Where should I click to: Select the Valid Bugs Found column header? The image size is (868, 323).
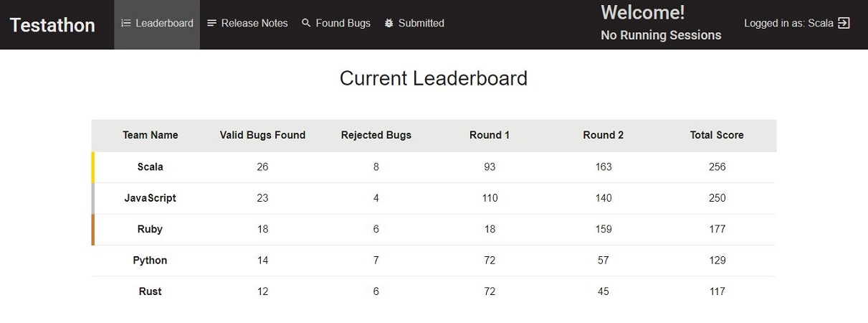pyautogui.click(x=262, y=135)
